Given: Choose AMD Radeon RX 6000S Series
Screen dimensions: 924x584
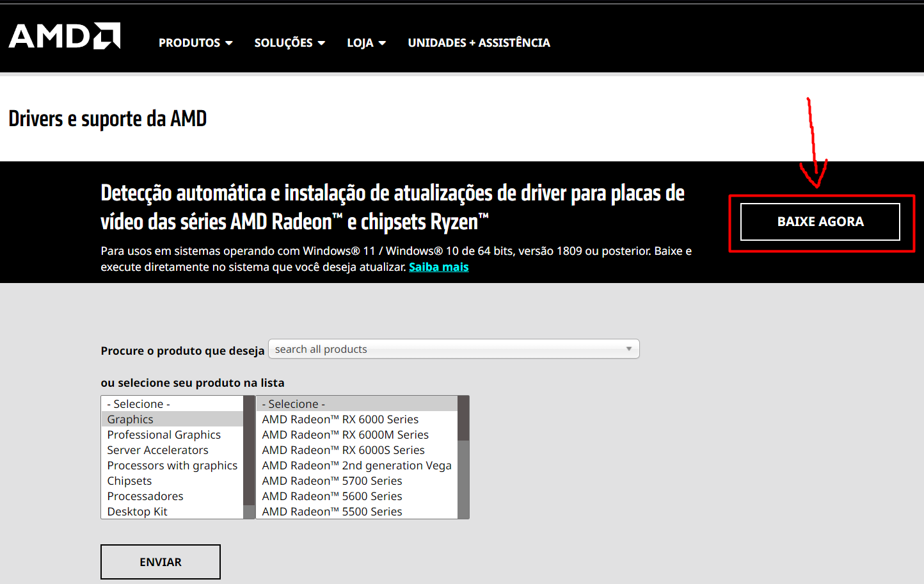Looking at the screenshot, I should (x=357, y=450).
